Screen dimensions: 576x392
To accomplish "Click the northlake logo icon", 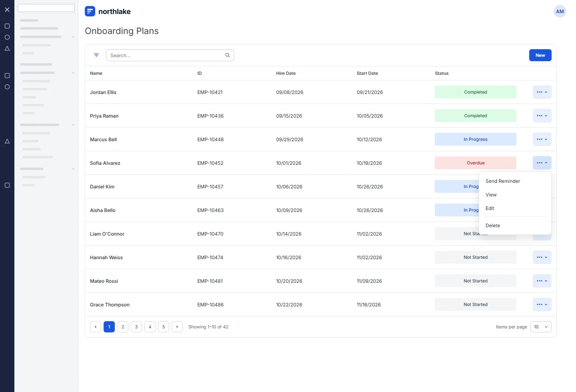I will click(90, 11).
